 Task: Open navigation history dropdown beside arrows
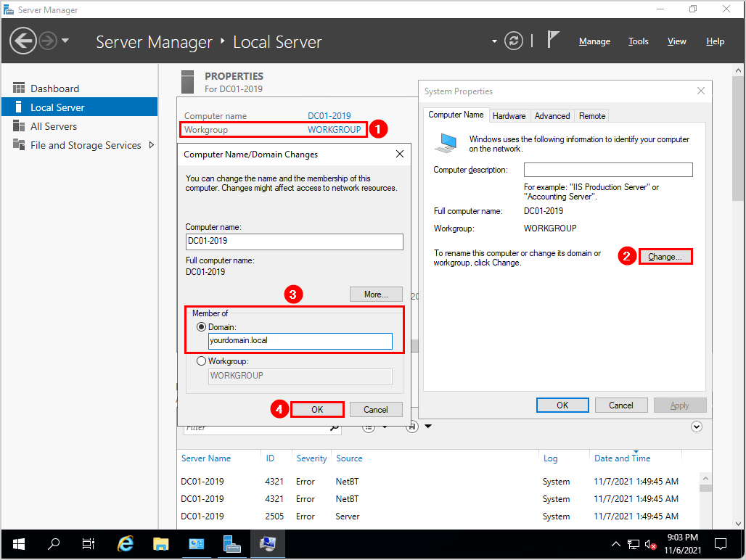(65, 41)
